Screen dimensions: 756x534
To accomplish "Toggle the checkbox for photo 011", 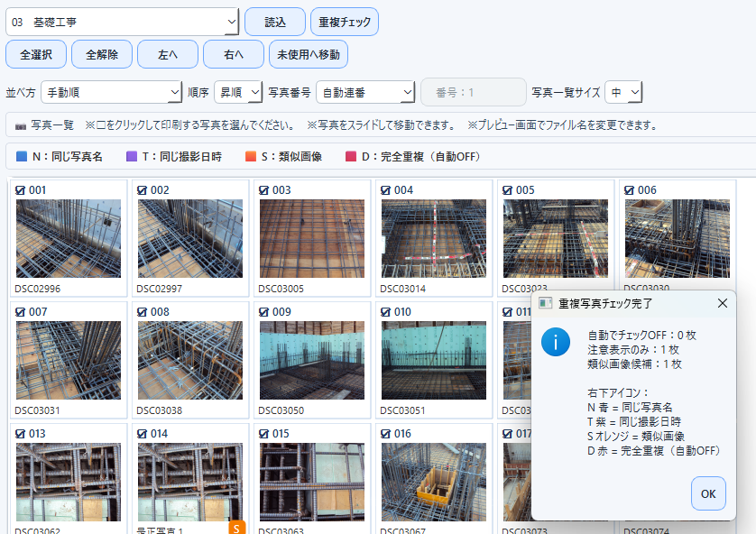I will [x=507, y=312].
